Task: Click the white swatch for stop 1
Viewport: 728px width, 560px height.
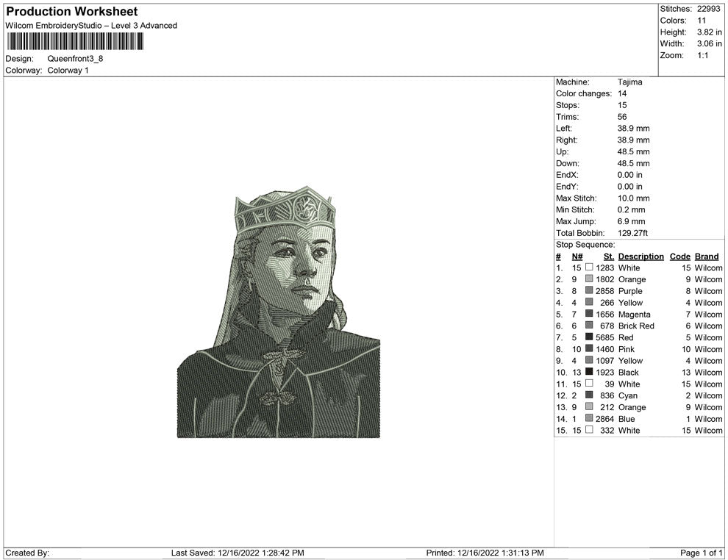Action: (589, 268)
